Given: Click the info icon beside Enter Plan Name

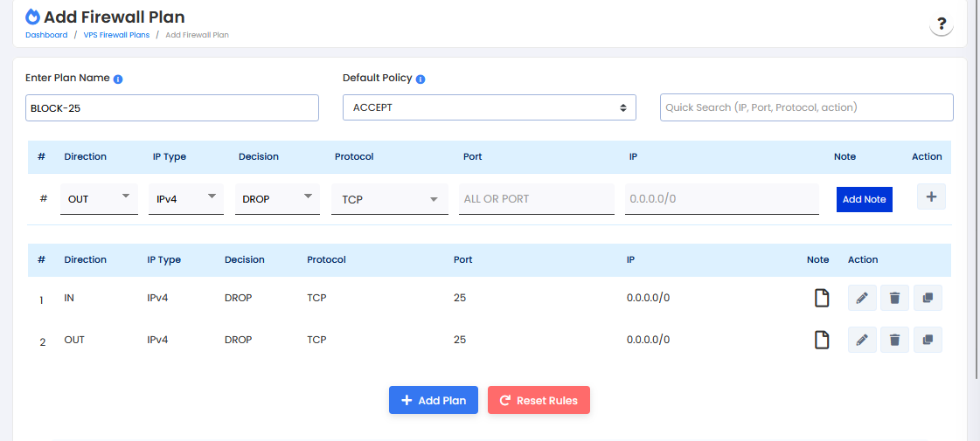Looking at the screenshot, I should click(118, 79).
